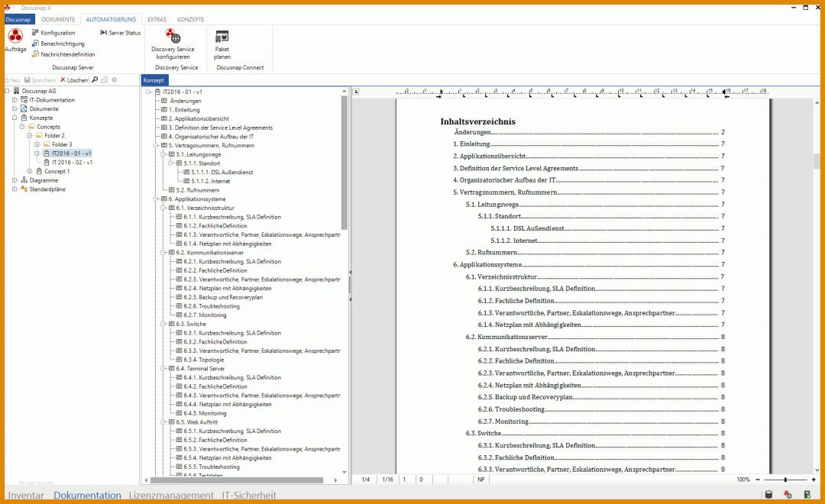Viewport: 825px width, 504px height.
Task: Select 5.1.1.1. DSL Außendienst node
Action: (222, 172)
